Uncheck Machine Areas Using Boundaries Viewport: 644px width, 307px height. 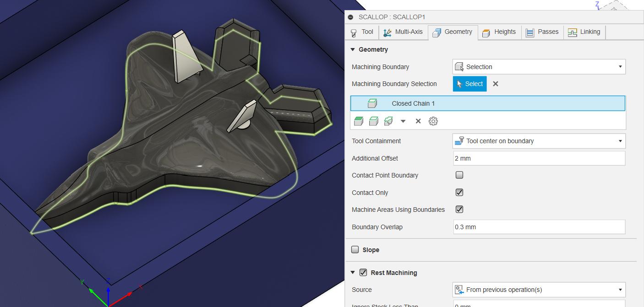pyautogui.click(x=459, y=210)
